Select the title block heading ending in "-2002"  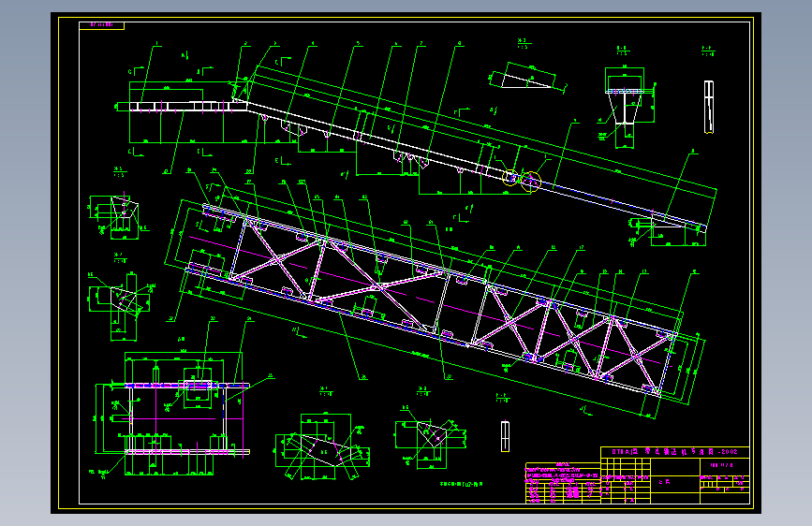pyautogui.click(x=674, y=452)
